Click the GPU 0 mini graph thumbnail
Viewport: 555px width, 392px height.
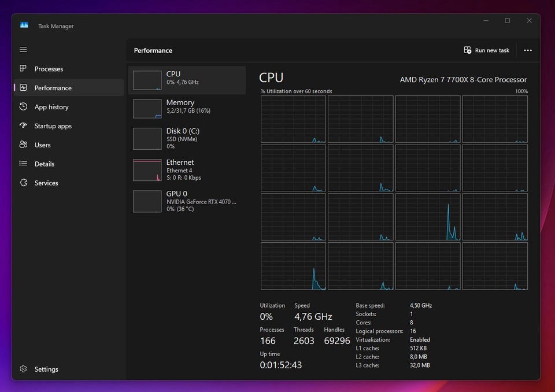[147, 201]
